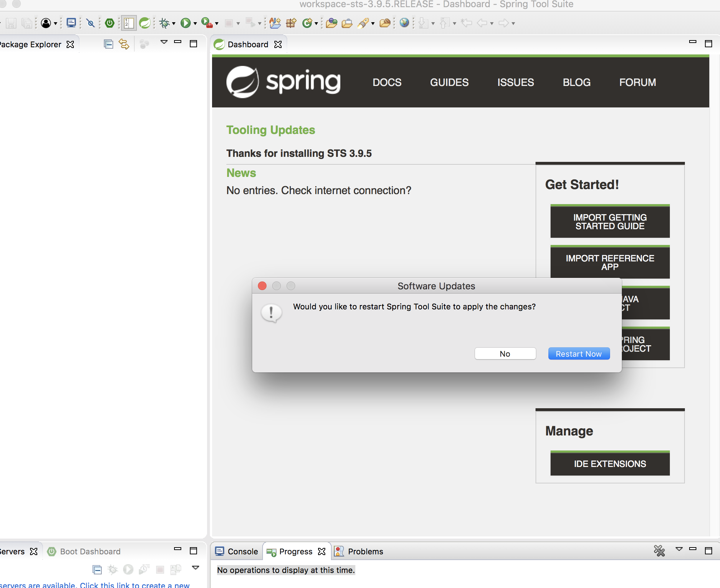
Task: Click the black user profile icon
Action: click(46, 23)
